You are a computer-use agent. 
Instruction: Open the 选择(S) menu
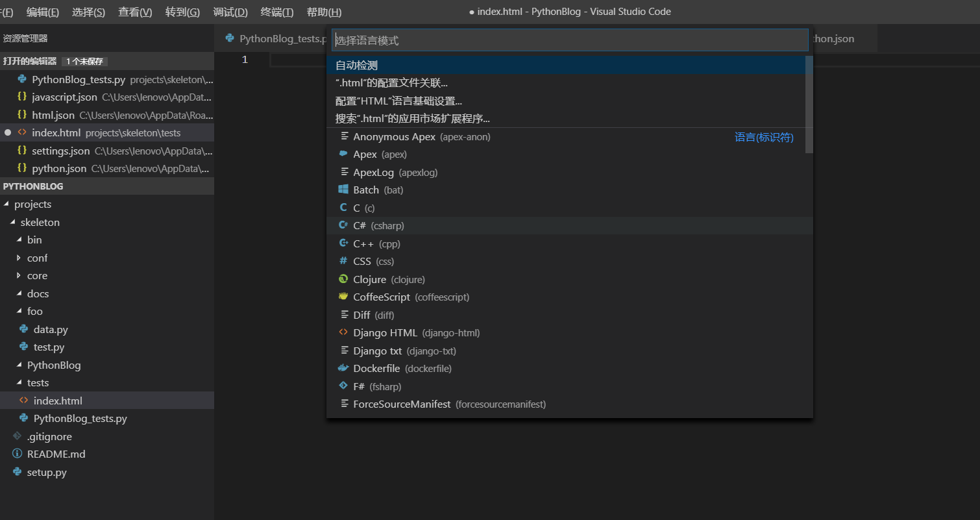coord(89,12)
